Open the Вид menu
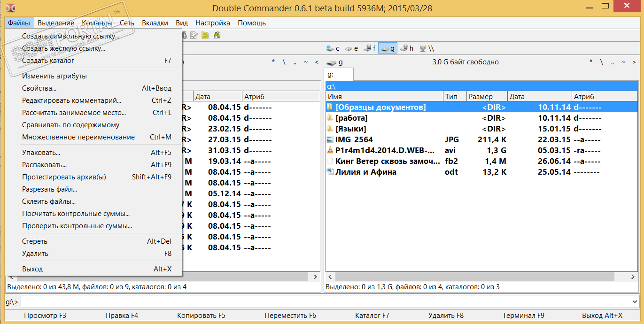Viewport: 644px width, 324px height. [182, 23]
